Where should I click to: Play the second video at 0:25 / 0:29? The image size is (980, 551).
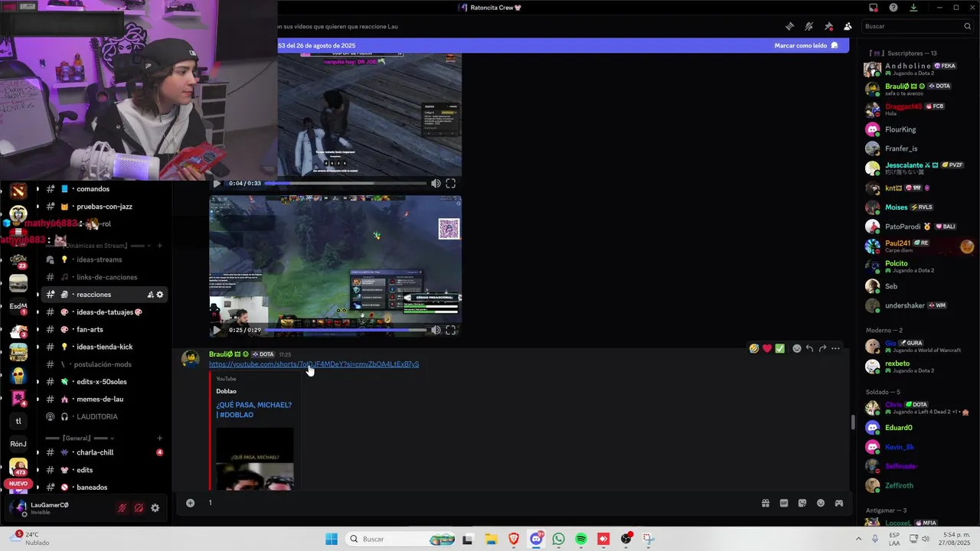tap(217, 331)
